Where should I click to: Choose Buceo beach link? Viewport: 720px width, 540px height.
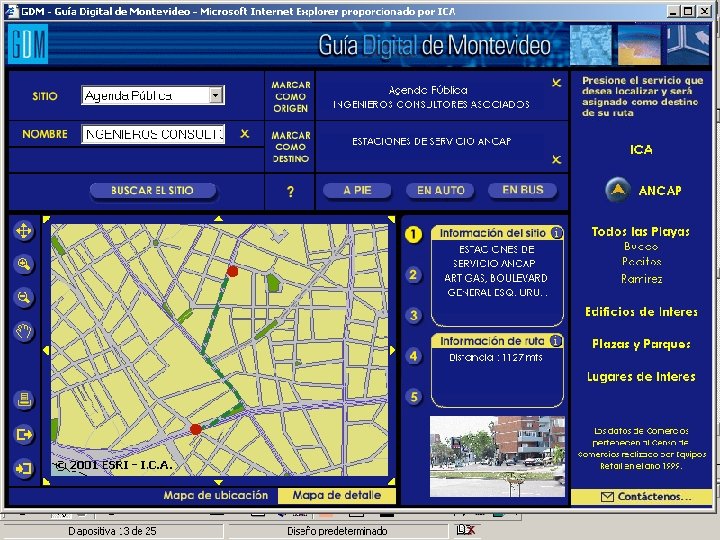641,247
